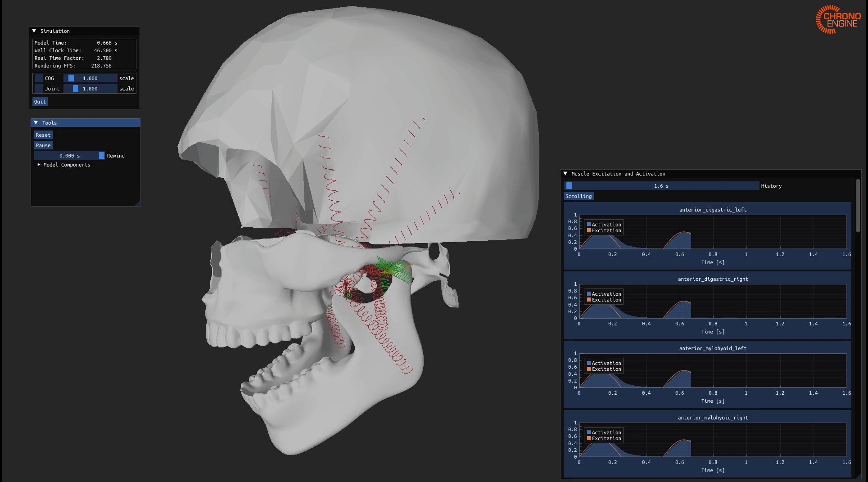Viewport: 868px width, 482px height.
Task: Click the COG scale slider
Action: point(90,78)
